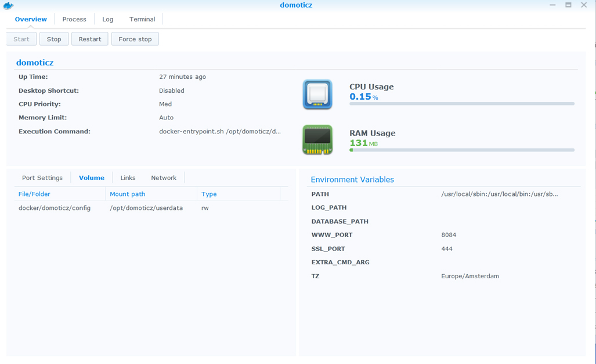The image size is (596, 364).
Task: Click the CPU Usage chip icon
Action: click(x=317, y=94)
